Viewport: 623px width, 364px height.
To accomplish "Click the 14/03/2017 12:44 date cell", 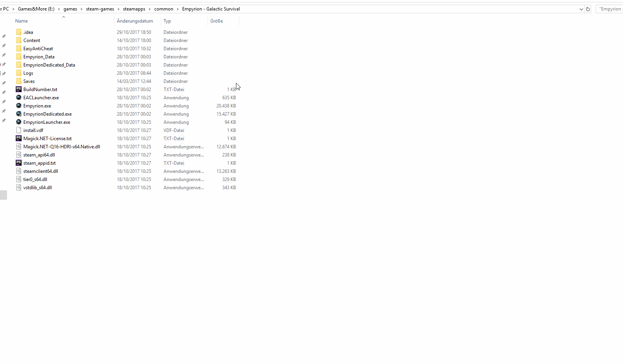I will pos(134,81).
